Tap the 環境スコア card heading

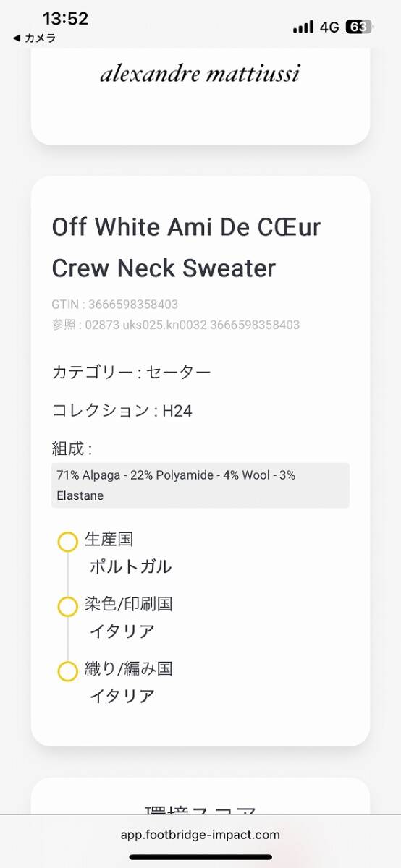point(200,810)
